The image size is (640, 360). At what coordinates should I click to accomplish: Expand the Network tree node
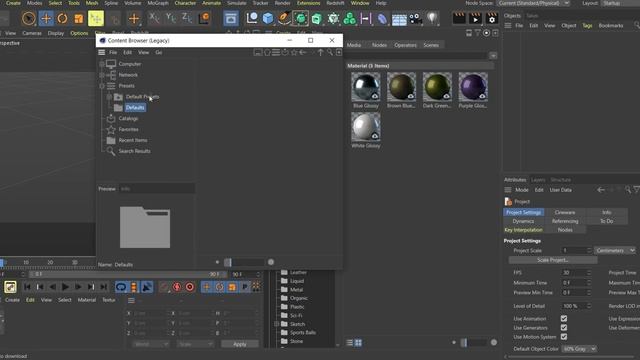[102, 75]
